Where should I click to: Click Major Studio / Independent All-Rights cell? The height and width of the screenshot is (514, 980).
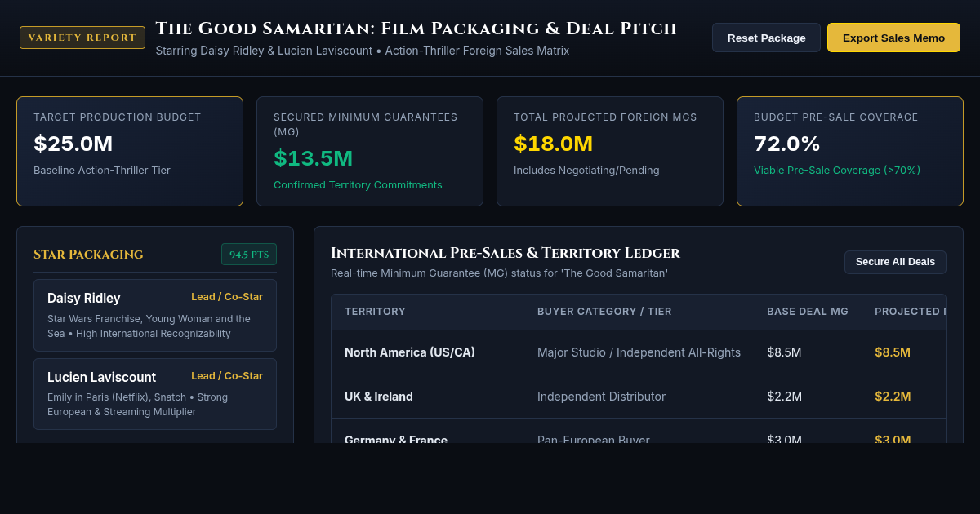[639, 352]
